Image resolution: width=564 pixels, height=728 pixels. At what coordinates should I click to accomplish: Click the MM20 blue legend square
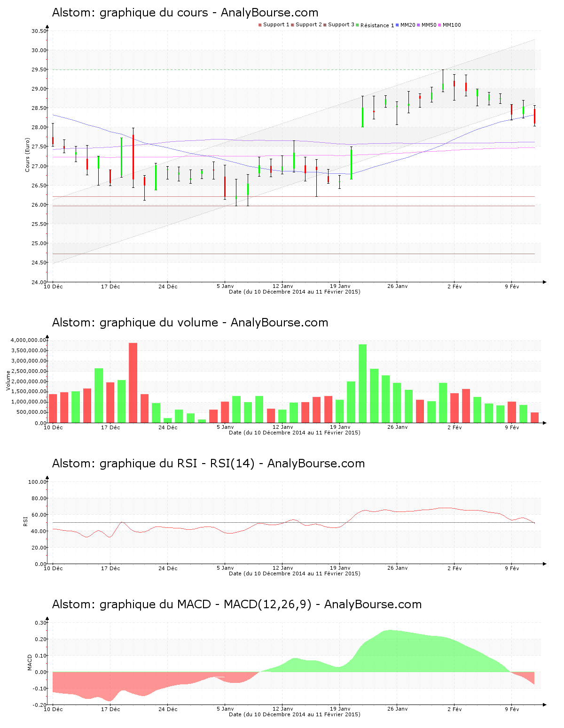click(x=397, y=25)
